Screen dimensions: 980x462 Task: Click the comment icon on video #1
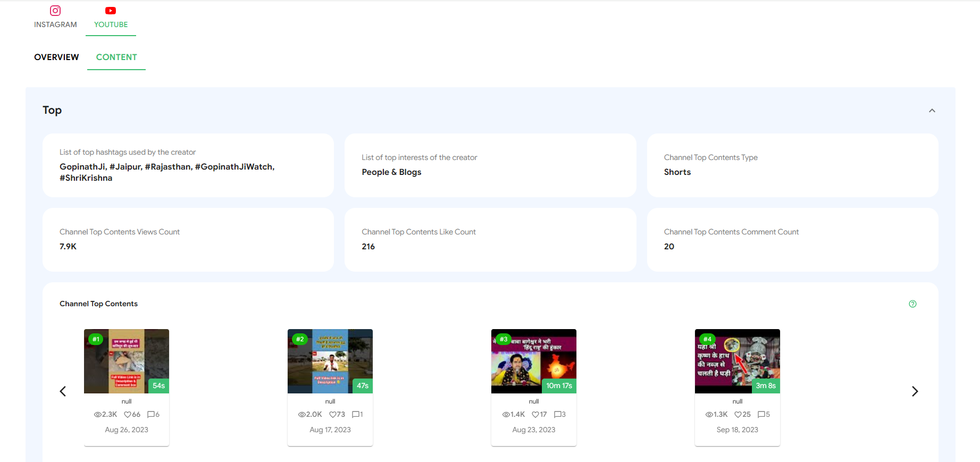click(x=150, y=415)
